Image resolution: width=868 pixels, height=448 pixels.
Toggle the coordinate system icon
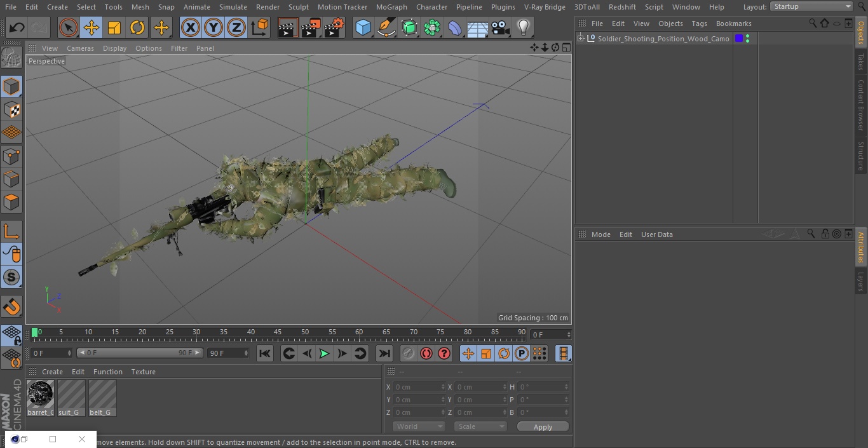pos(260,27)
